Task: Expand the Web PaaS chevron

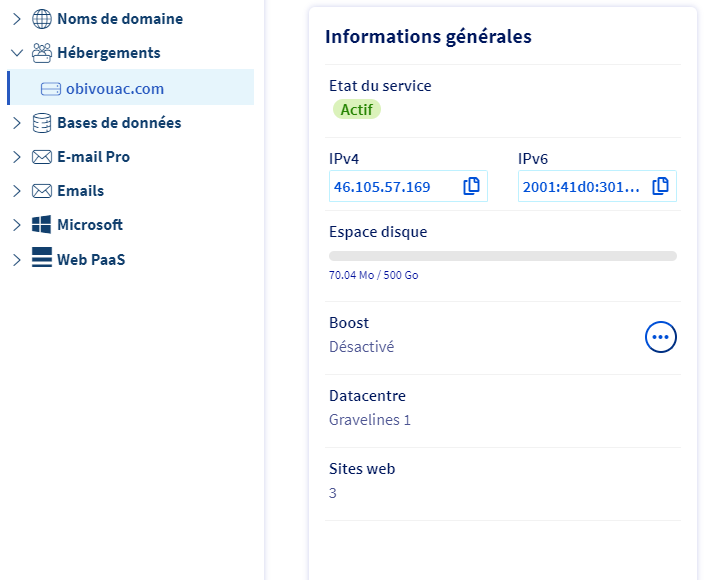Action: coord(16,259)
